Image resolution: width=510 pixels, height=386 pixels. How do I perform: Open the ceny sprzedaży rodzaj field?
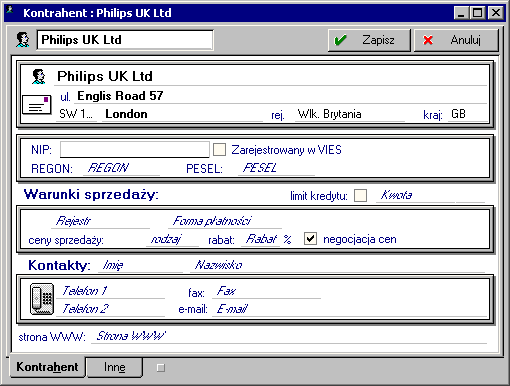coord(172,239)
